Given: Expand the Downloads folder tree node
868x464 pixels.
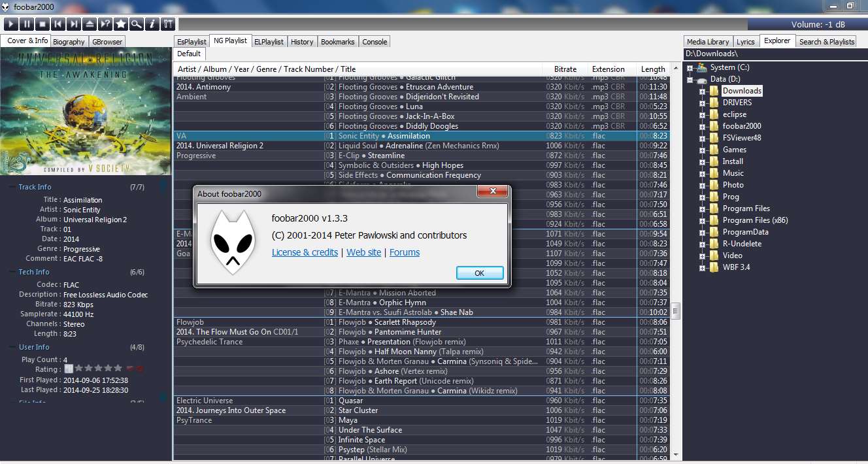Looking at the screenshot, I should pyautogui.click(x=702, y=91).
